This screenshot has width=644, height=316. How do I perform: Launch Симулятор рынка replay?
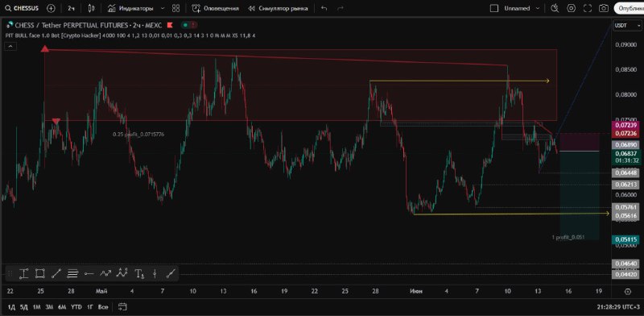click(x=278, y=8)
